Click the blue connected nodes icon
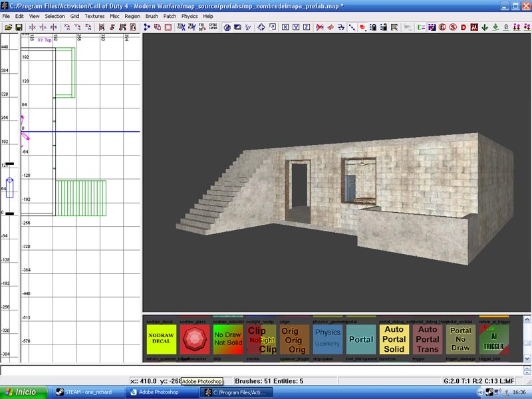 [147, 27]
